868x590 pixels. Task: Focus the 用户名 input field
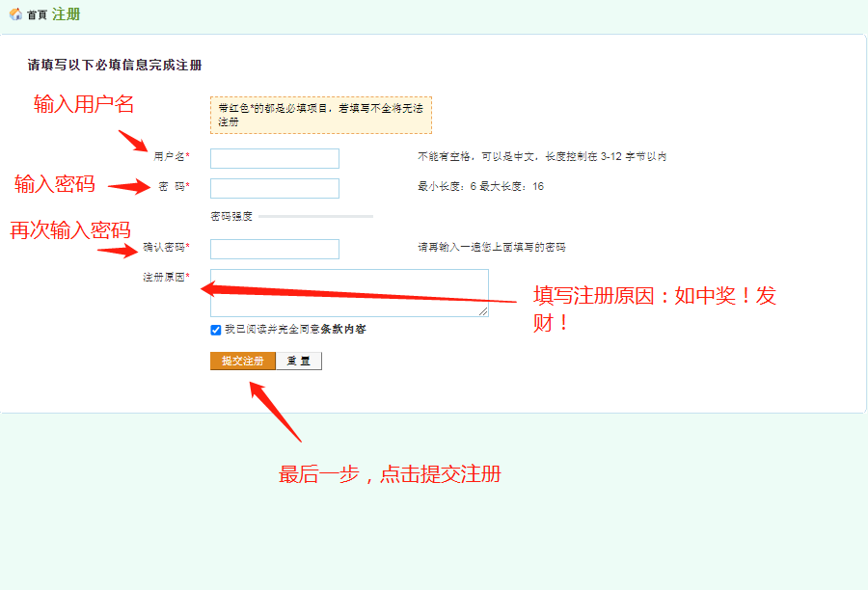tap(275, 158)
